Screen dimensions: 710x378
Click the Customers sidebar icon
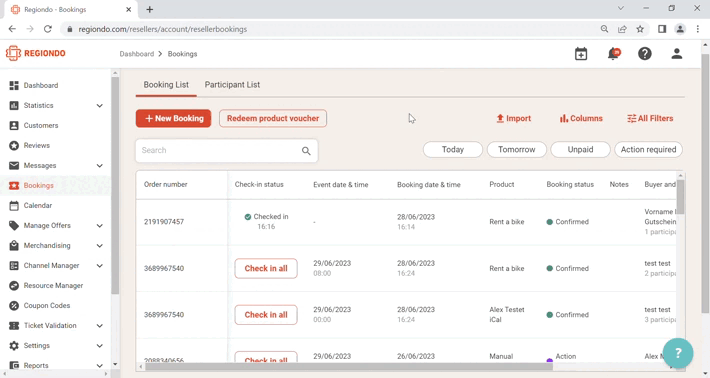14,125
